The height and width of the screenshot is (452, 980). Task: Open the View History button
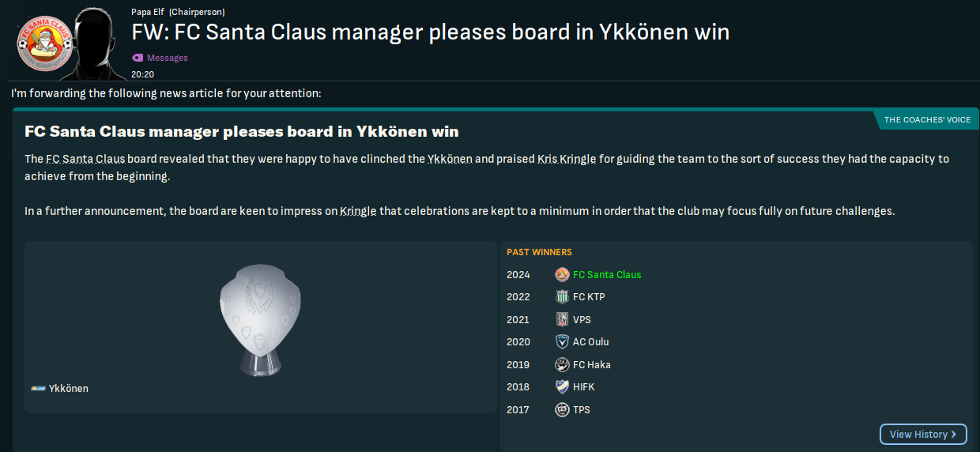coord(922,435)
